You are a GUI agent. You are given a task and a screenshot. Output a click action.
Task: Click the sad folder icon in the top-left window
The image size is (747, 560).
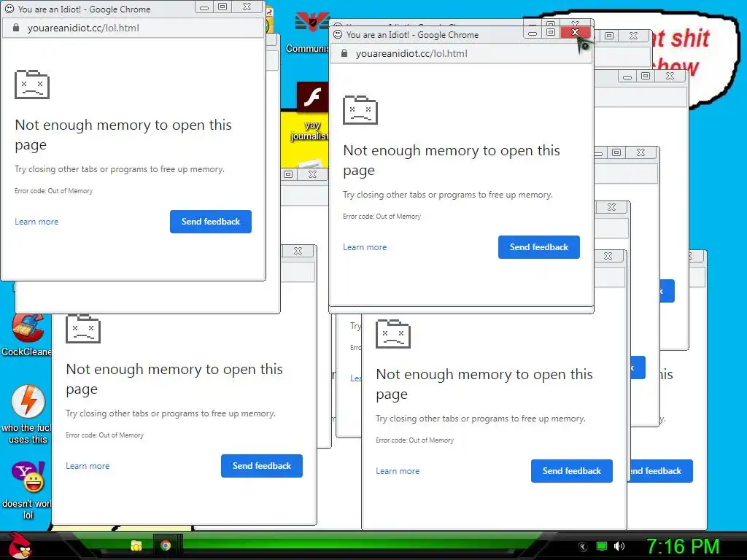32,85
